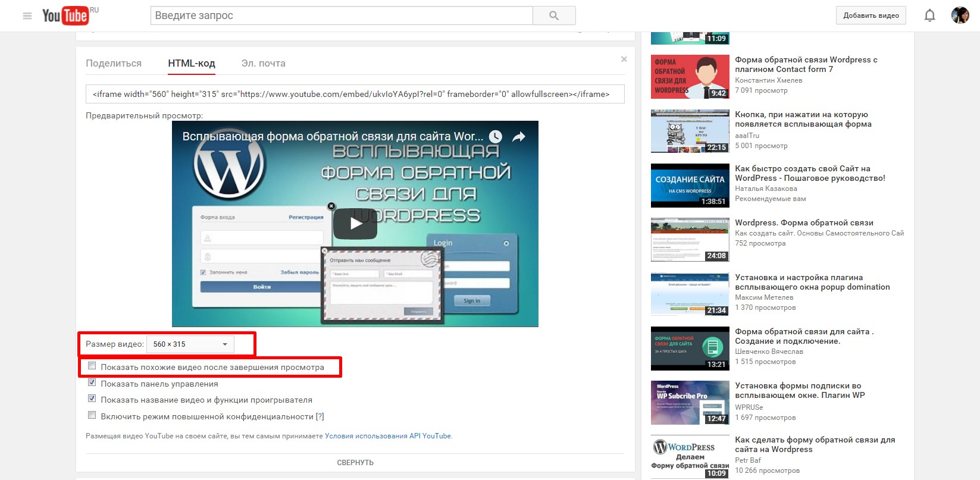Focus the search query field
This screenshot has height=480, width=980.
coord(342,15)
